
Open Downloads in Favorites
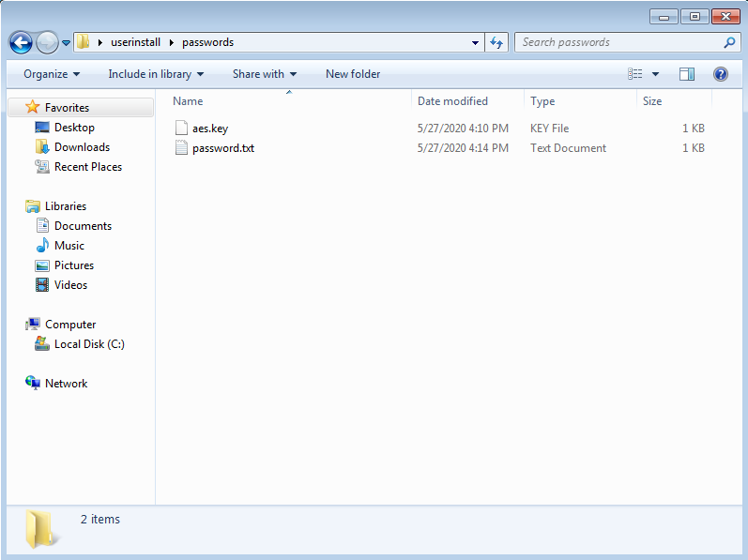[82, 146]
